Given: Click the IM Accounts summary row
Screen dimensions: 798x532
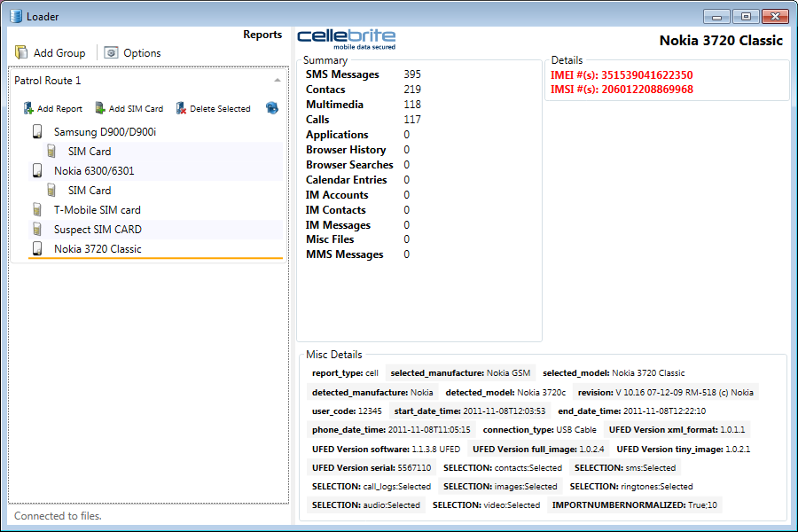Looking at the screenshot, I should pyautogui.click(x=358, y=194).
